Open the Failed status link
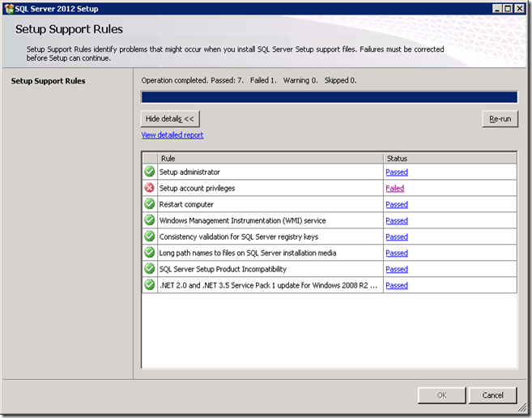The image size is (532, 418). (394, 188)
